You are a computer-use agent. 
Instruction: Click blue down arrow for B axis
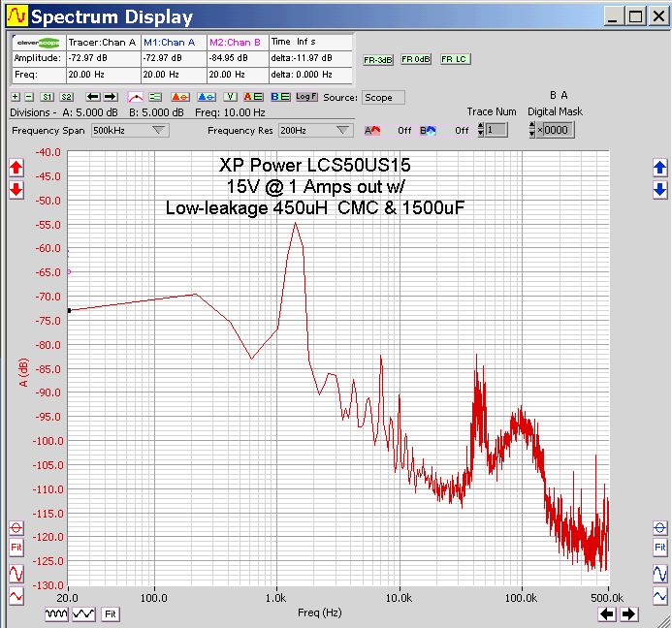pos(660,189)
